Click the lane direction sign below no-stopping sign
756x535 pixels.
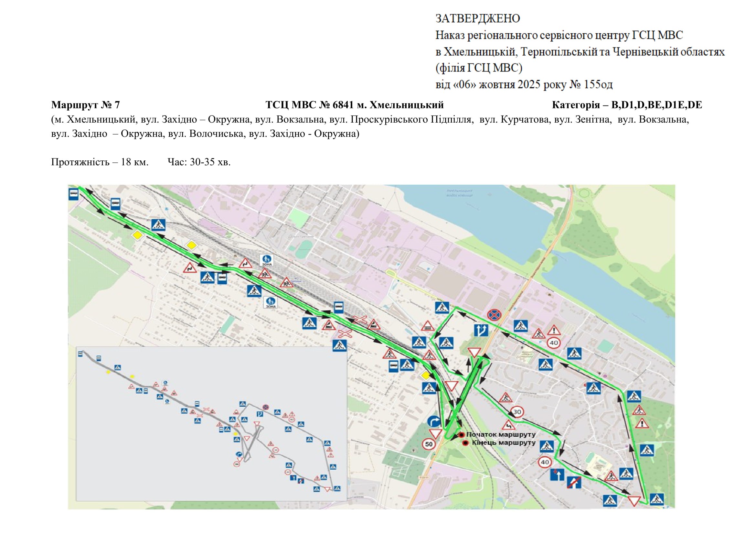[x=481, y=330]
